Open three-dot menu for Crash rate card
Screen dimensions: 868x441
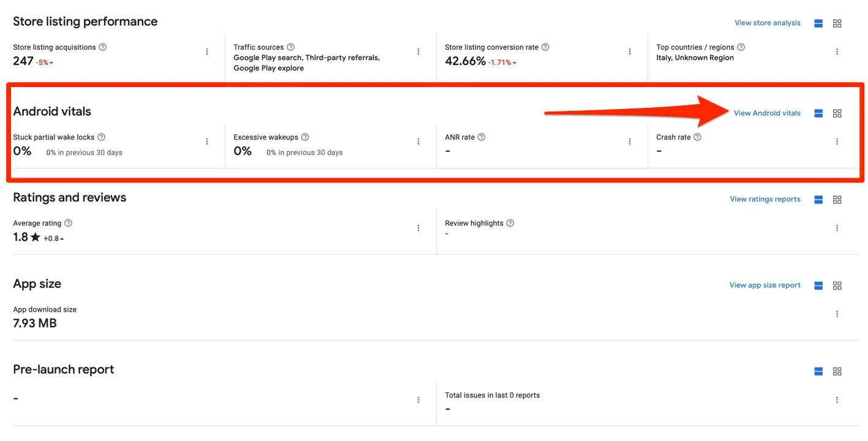pos(837,142)
